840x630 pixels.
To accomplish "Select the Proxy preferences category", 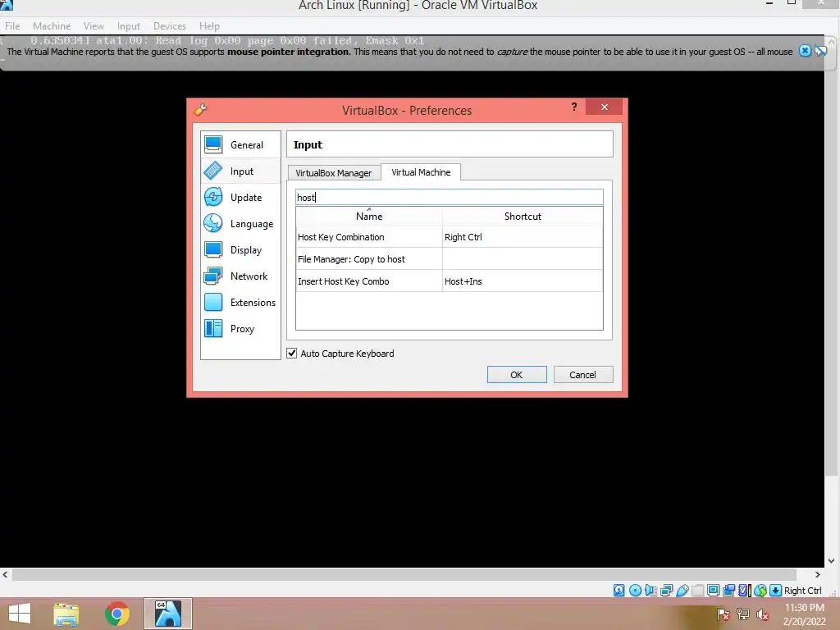I will [240, 328].
